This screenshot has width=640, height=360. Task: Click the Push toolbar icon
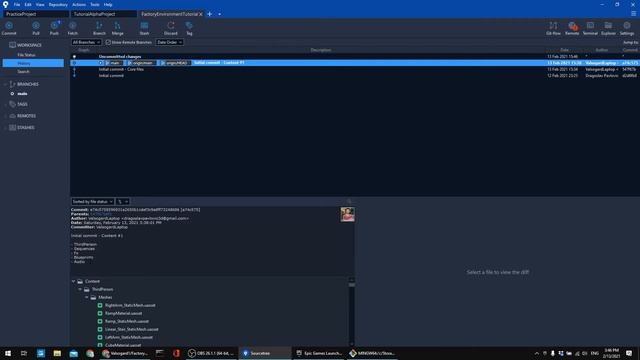coord(54,28)
